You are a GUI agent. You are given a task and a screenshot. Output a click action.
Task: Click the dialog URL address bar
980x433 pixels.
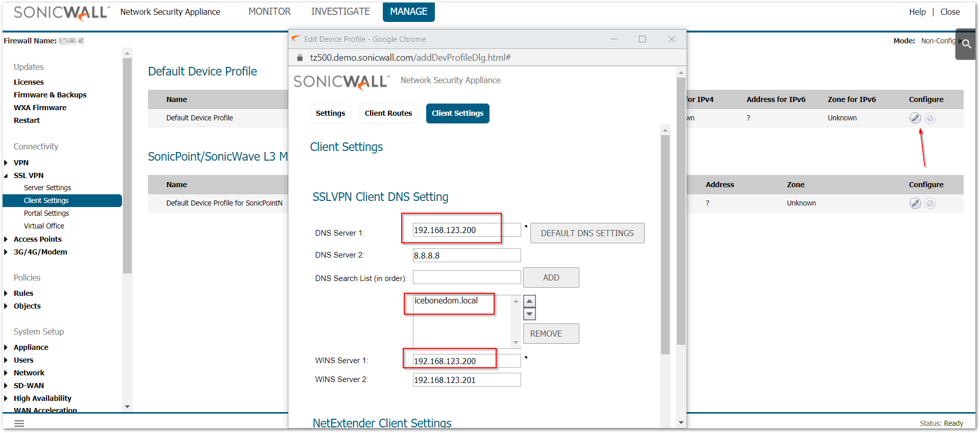[x=410, y=58]
